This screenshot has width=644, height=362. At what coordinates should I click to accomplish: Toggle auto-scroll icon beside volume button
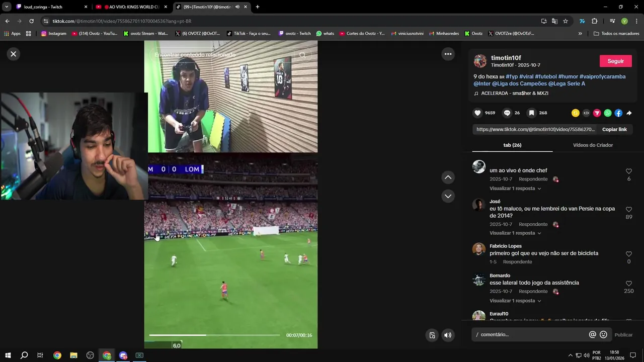(432, 335)
